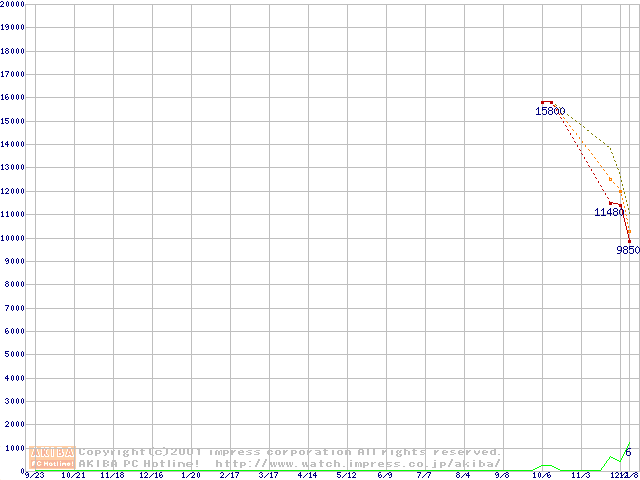Click the 10/6 date label
Image resolution: width=640 pixels, height=480 pixels.
coord(541,475)
